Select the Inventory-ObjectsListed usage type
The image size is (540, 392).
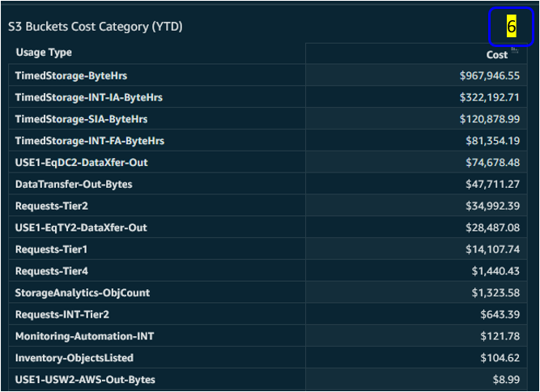pos(74,358)
